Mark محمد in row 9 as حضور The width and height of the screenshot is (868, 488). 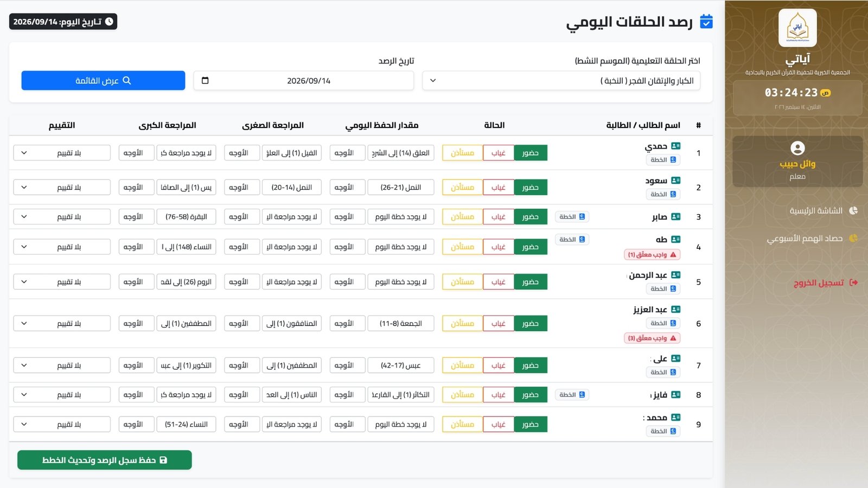pyautogui.click(x=531, y=425)
